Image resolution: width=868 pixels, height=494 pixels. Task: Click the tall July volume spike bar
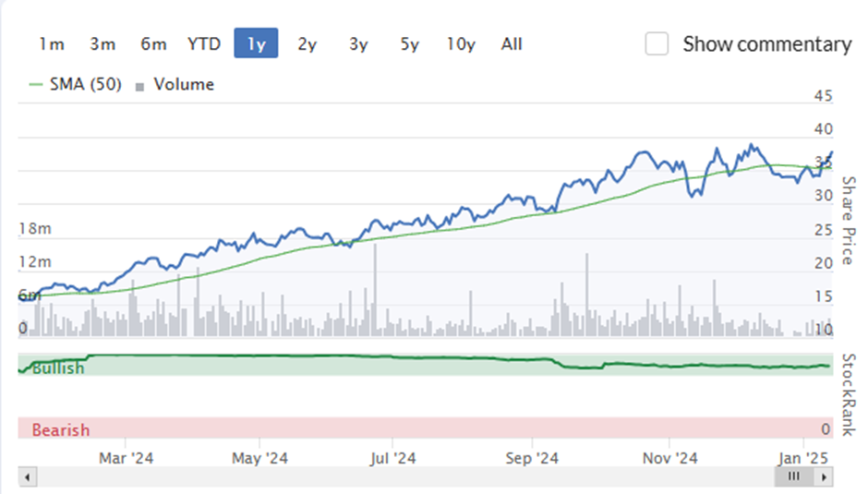pyautogui.click(x=375, y=290)
